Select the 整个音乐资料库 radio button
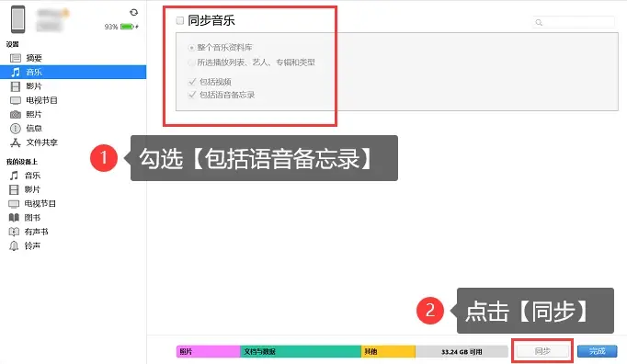The width and height of the screenshot is (627, 364). click(191, 48)
